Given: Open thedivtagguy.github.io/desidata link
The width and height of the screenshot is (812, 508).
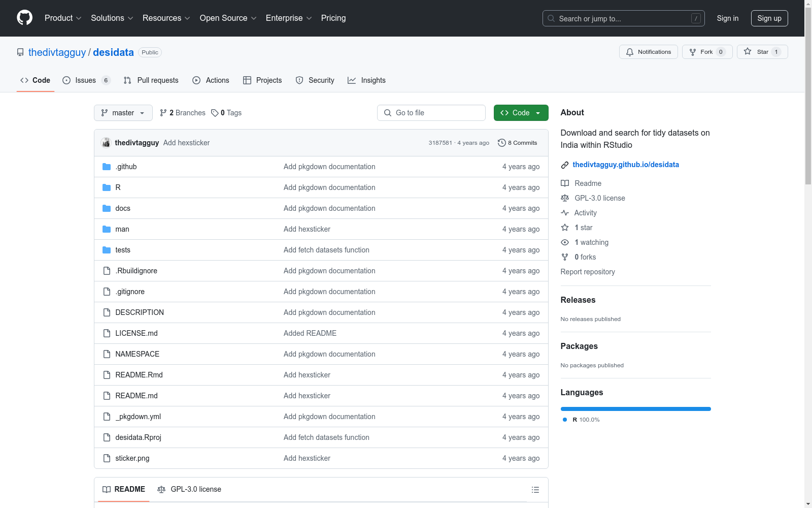Looking at the screenshot, I should click(x=626, y=165).
